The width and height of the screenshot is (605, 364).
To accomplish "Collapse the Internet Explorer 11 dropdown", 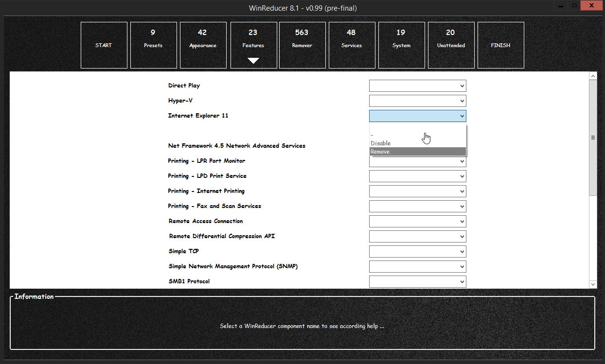I will 417,116.
